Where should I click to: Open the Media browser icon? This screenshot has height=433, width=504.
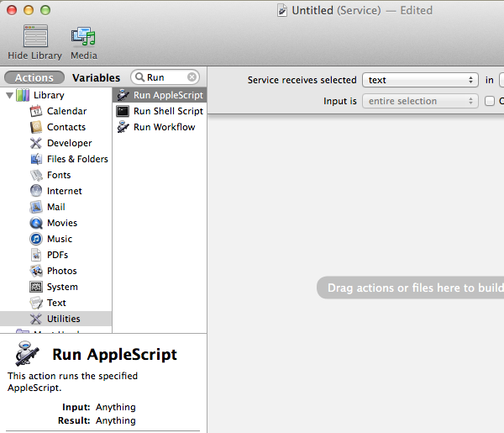83,36
